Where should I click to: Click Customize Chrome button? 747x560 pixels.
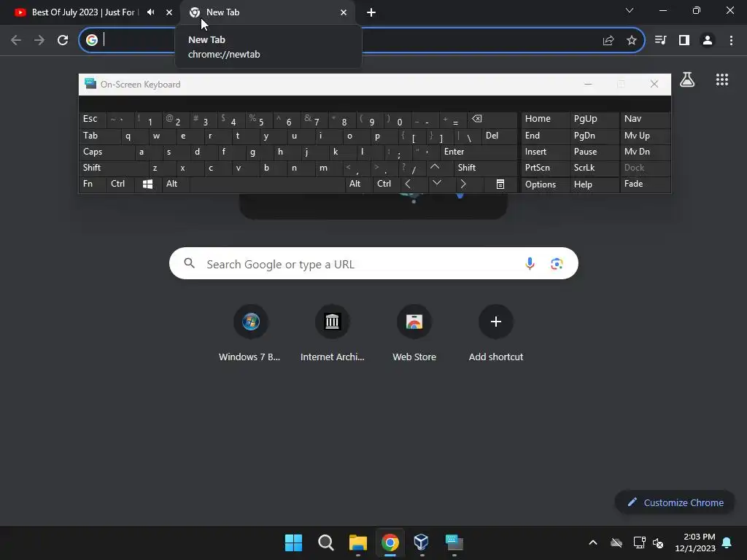[x=675, y=502]
